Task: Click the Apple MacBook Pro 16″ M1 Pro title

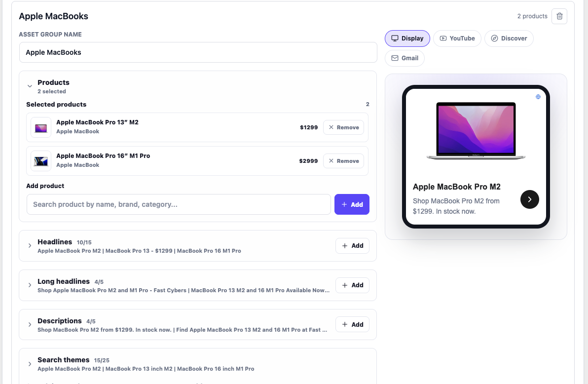Action: [103, 156]
